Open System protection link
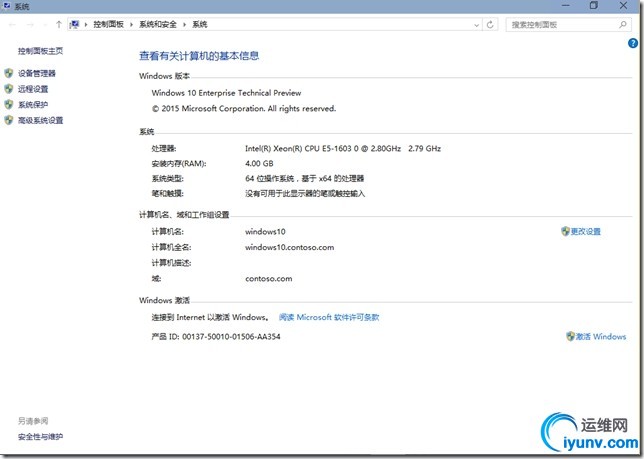This screenshot has width=644, height=459. [x=33, y=105]
